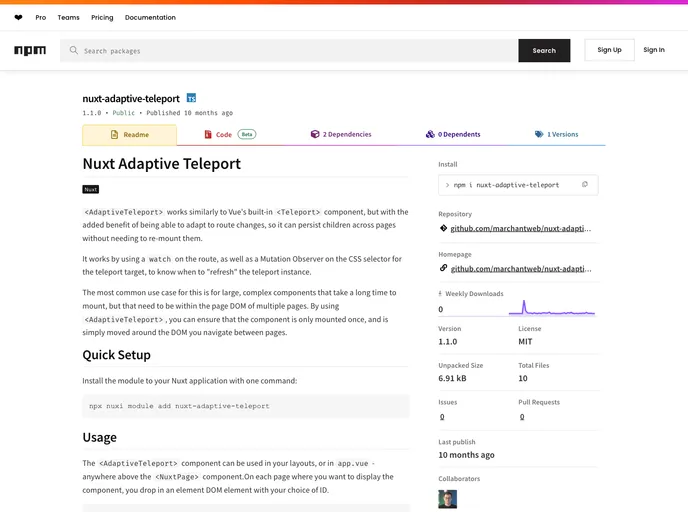Click the Beta label badge
The image size is (688, 512).
tap(247, 134)
